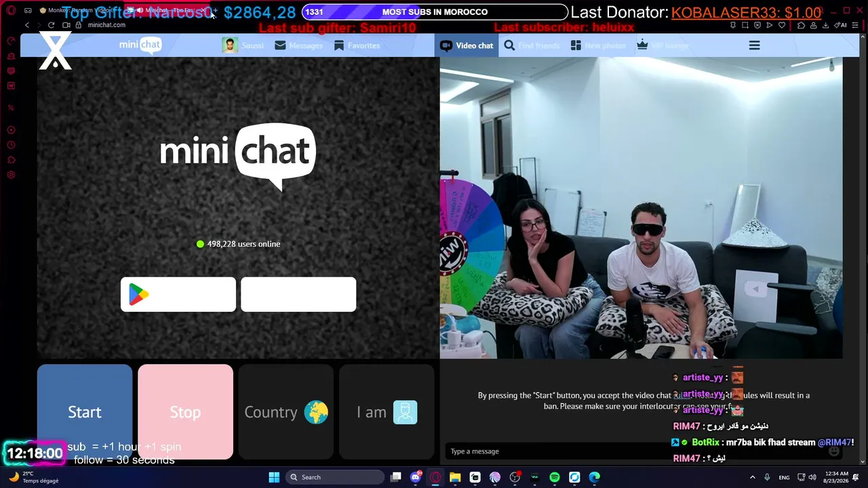Viewport: 868px width, 488px height.
Task: Reload the minichat.com page
Action: pyautogui.click(x=51, y=25)
